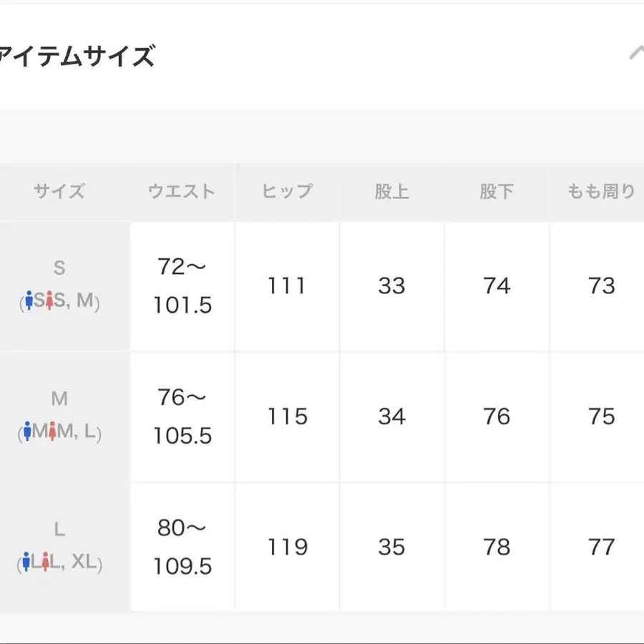
Task: Click the M size row label
Action: [x=59, y=399]
